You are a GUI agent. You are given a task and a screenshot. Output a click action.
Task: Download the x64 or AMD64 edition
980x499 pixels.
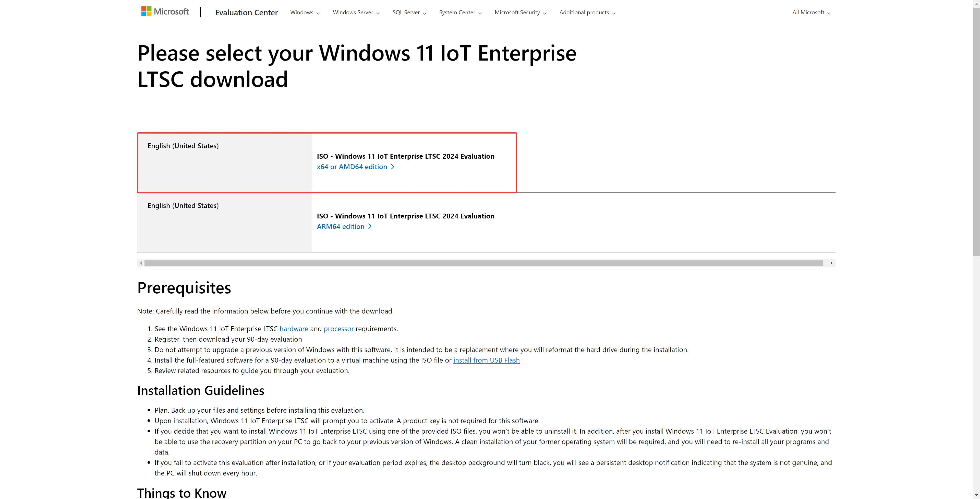click(355, 167)
